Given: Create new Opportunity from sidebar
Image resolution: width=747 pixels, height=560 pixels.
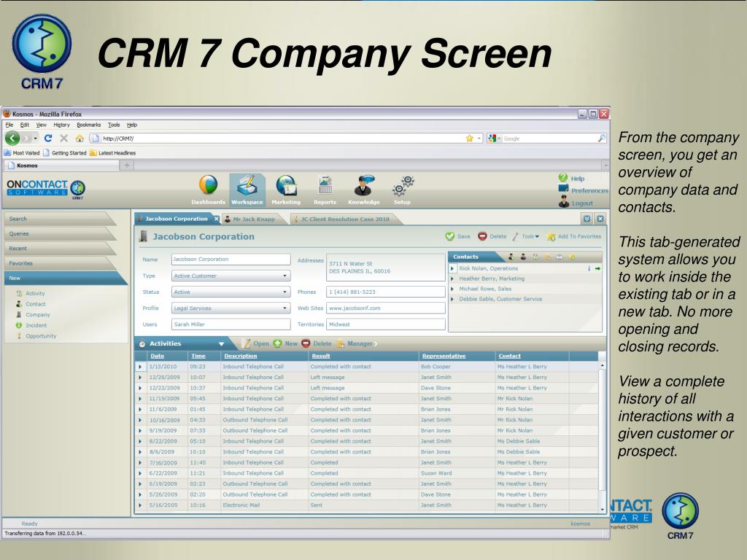Looking at the screenshot, I should point(41,335).
